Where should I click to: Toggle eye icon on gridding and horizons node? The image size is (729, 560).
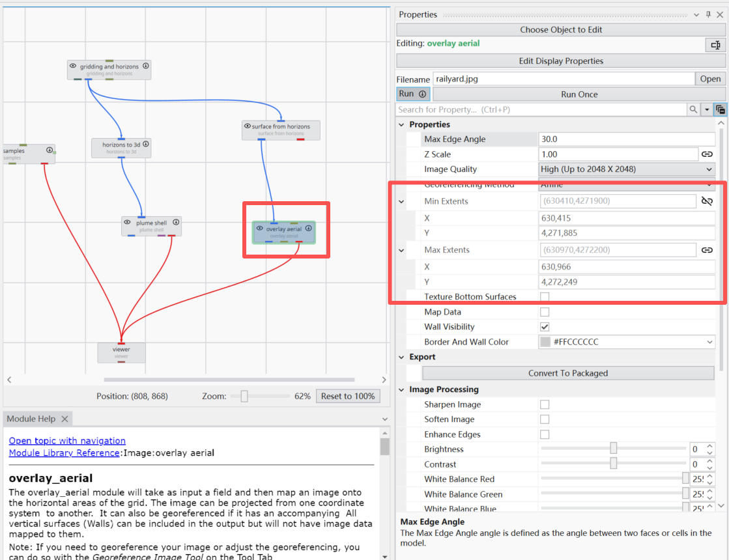(73, 66)
